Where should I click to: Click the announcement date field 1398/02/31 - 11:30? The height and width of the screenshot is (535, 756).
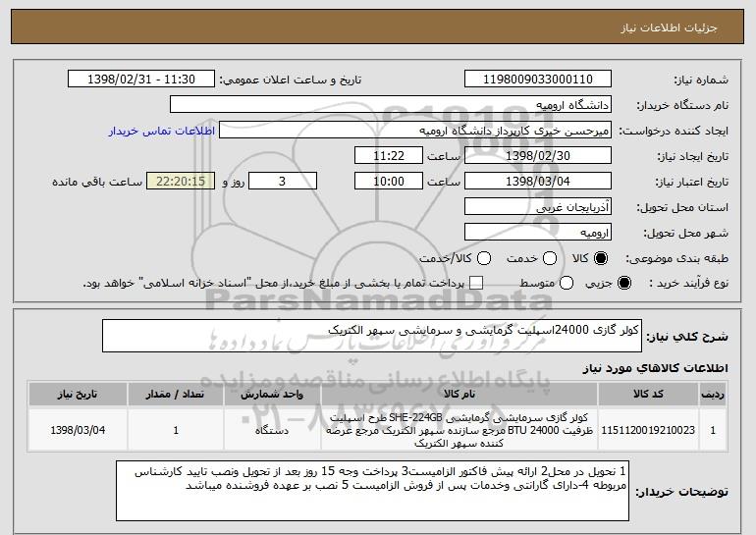click(141, 80)
